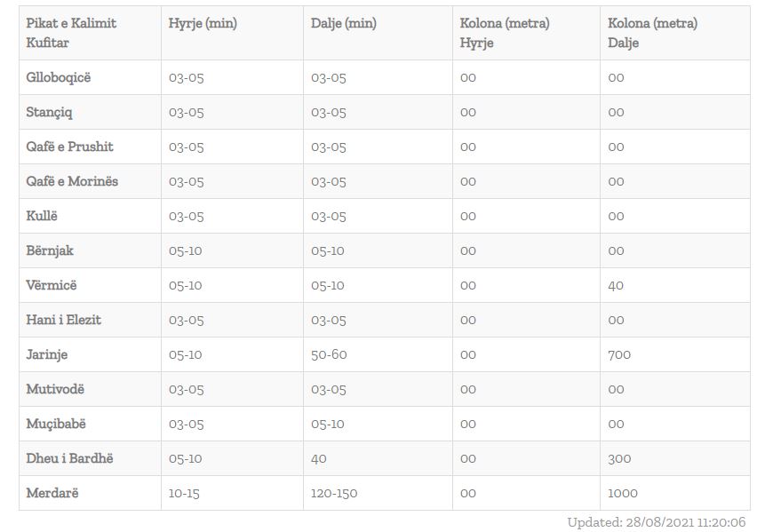Select the Mutivodë border point
The height and width of the screenshot is (532, 757).
[x=56, y=389]
